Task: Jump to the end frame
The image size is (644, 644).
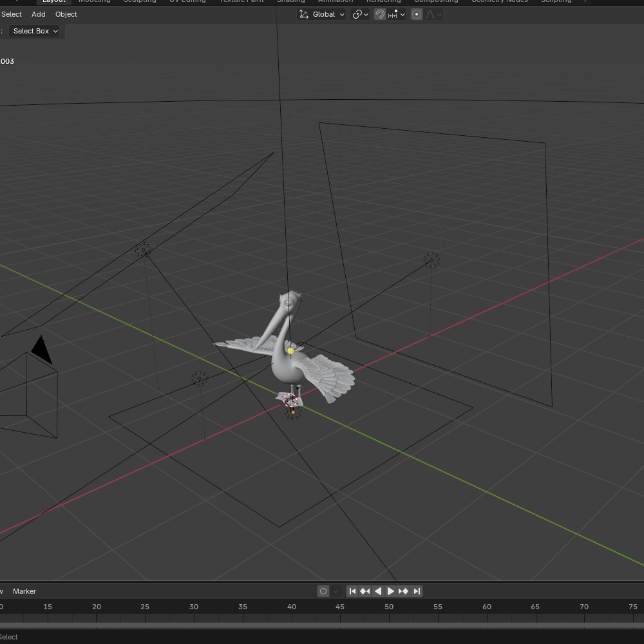Action: point(417,591)
